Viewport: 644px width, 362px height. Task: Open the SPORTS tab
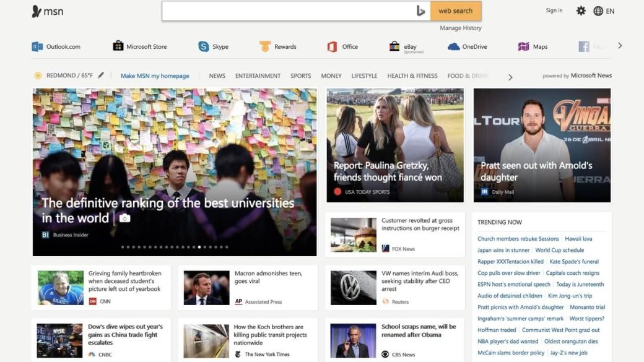(x=301, y=76)
